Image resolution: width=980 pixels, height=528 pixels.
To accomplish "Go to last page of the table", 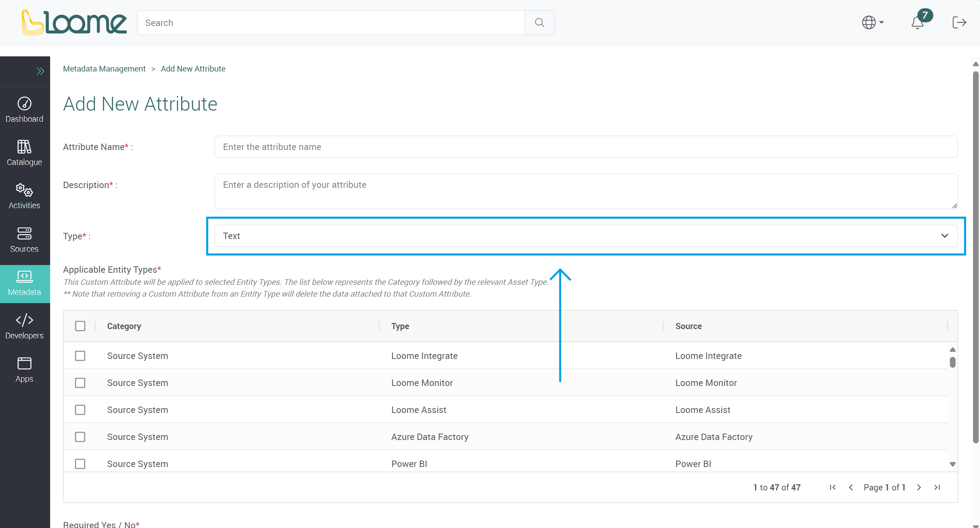I will pyautogui.click(x=937, y=487).
